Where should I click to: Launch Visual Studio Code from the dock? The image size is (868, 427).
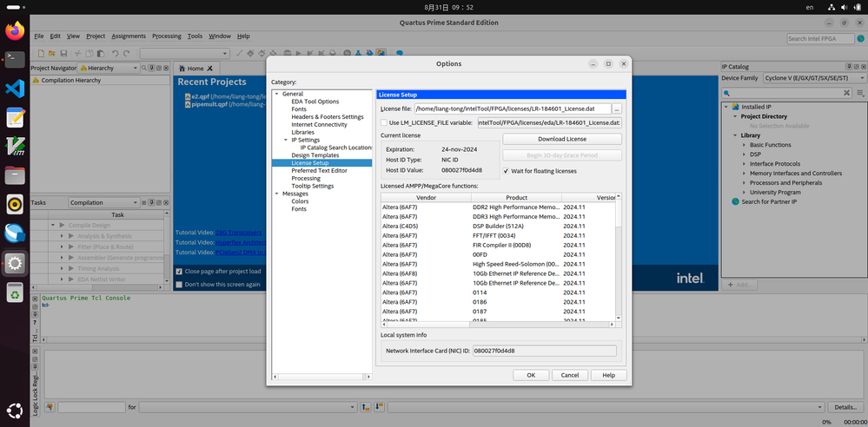15,89
